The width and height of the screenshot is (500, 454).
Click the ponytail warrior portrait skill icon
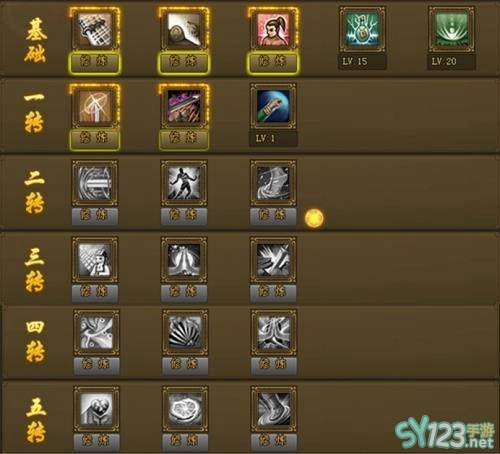[273, 29]
